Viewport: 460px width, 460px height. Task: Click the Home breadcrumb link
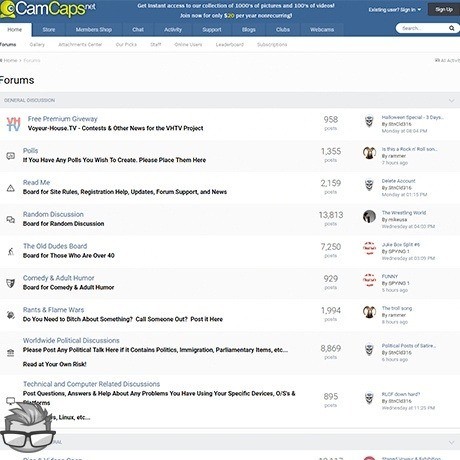(x=10, y=60)
